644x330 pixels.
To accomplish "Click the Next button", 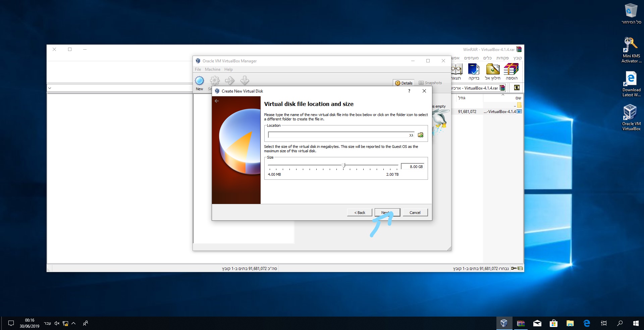I will pos(387,213).
